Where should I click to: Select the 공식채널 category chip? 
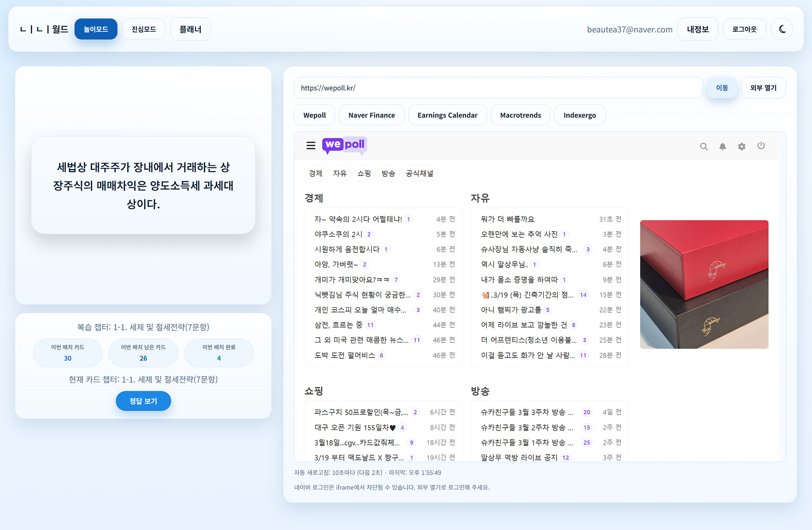point(419,173)
